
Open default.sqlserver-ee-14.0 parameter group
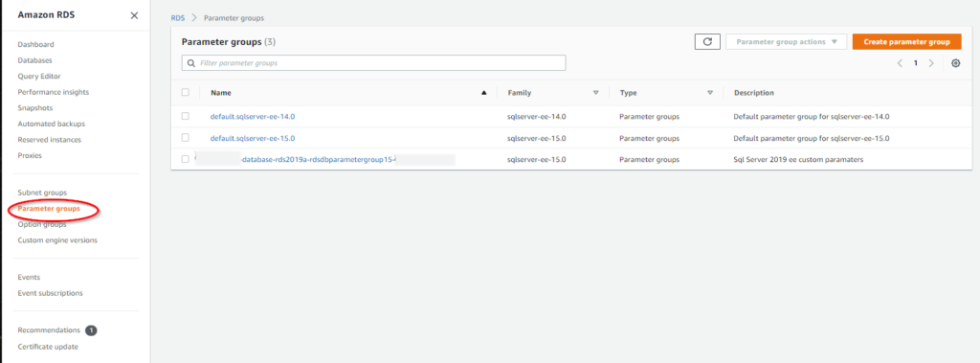[253, 117]
